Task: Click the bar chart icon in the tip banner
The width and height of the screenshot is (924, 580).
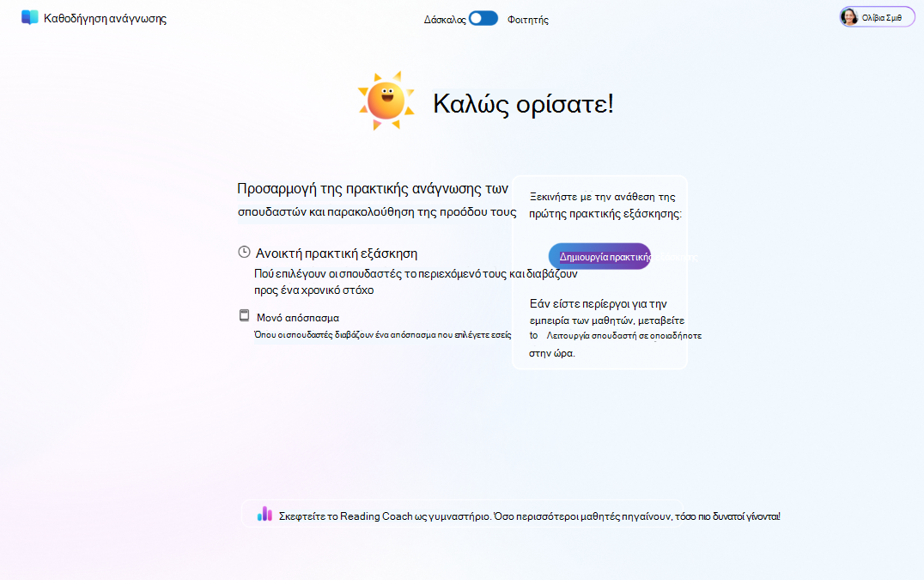Action: (264, 514)
